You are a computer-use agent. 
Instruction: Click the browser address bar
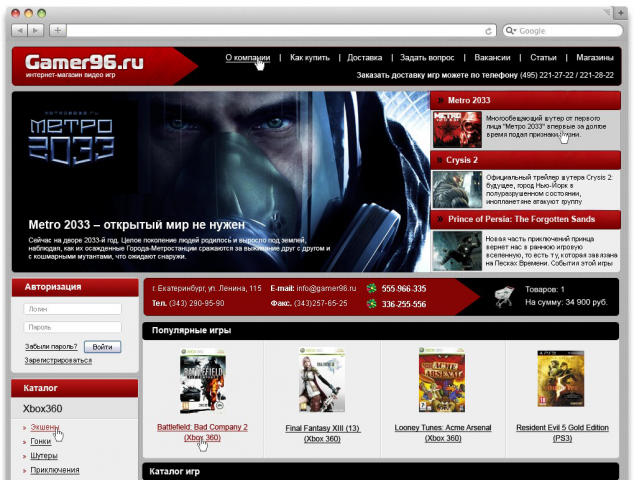pyautogui.click(x=275, y=31)
